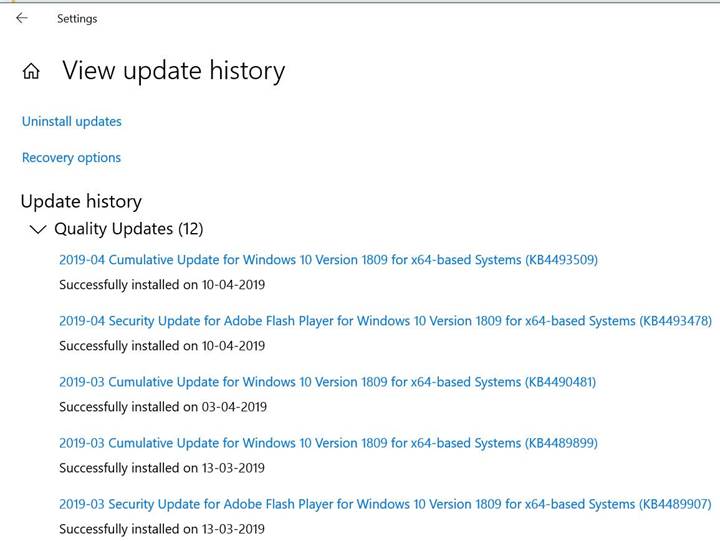Click the Quality Updates (12) label
Image resolution: width=720 pixels, height=541 pixels.
(128, 229)
